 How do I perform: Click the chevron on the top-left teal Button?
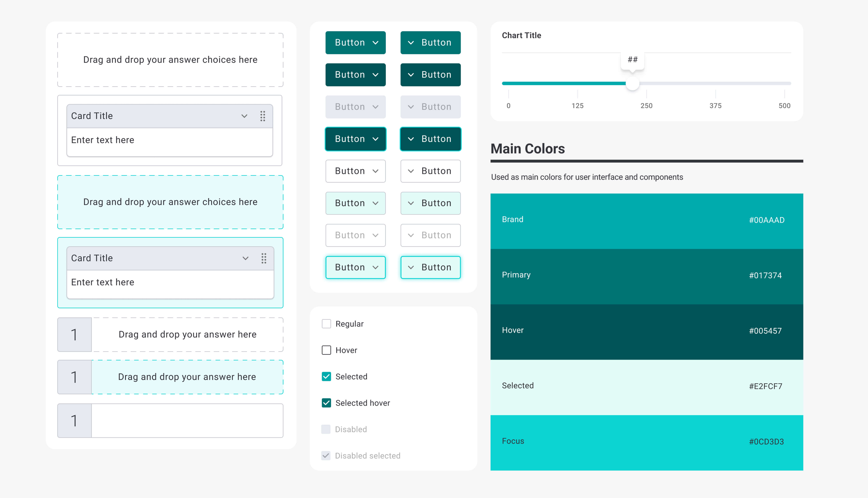(375, 43)
